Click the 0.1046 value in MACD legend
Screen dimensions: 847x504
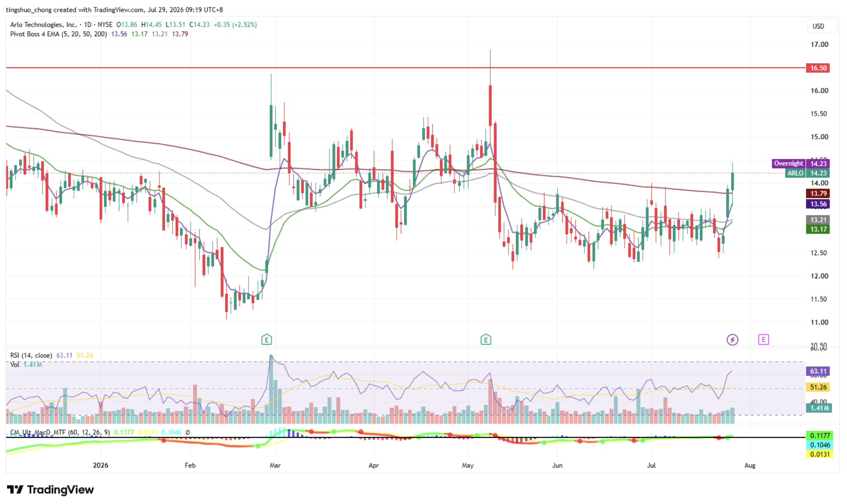click(171, 432)
